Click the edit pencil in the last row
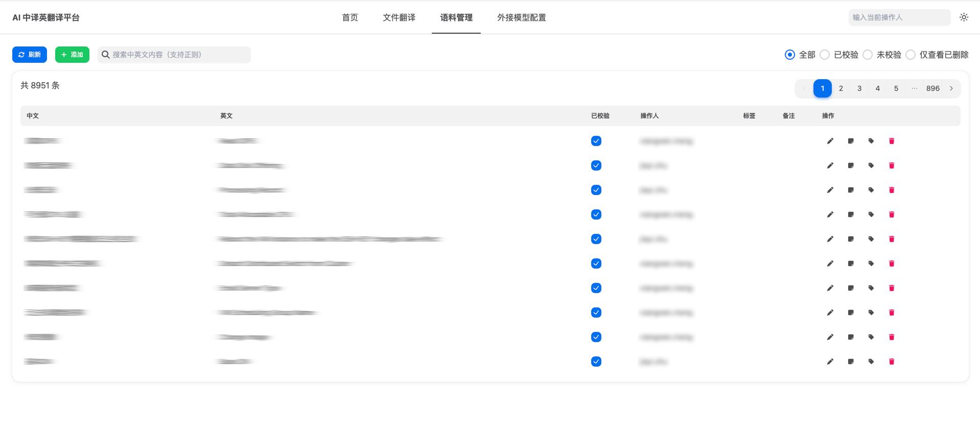This screenshot has height=433, width=980. click(830, 362)
